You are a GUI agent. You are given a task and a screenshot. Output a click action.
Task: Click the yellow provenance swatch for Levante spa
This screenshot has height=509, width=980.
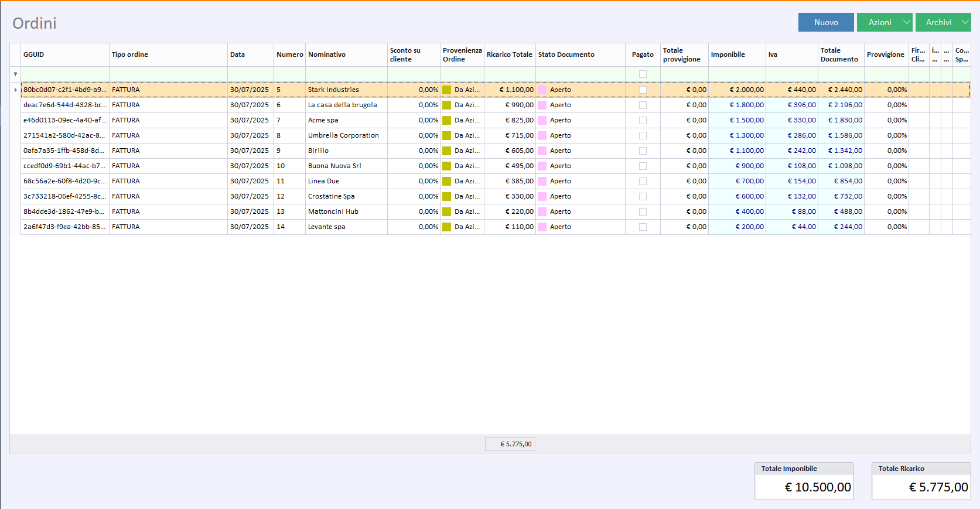click(447, 227)
